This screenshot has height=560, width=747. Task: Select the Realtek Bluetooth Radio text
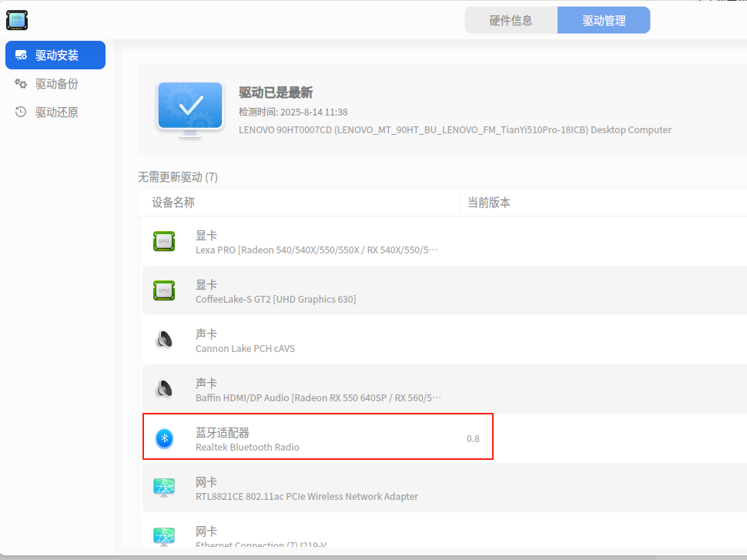[x=247, y=447]
